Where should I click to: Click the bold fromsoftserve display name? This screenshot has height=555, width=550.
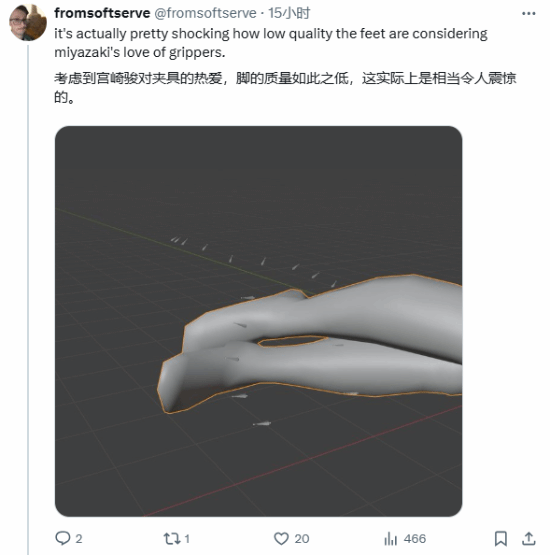coord(102,13)
